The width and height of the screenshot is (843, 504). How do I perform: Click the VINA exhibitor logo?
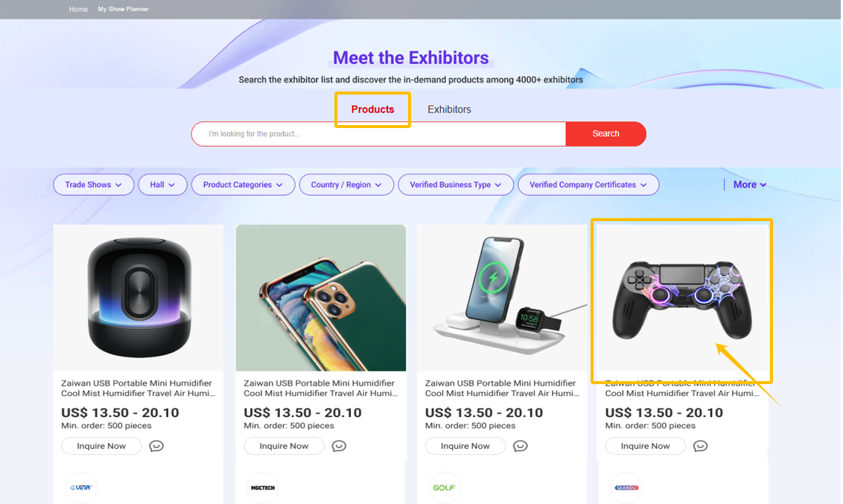tap(80, 488)
